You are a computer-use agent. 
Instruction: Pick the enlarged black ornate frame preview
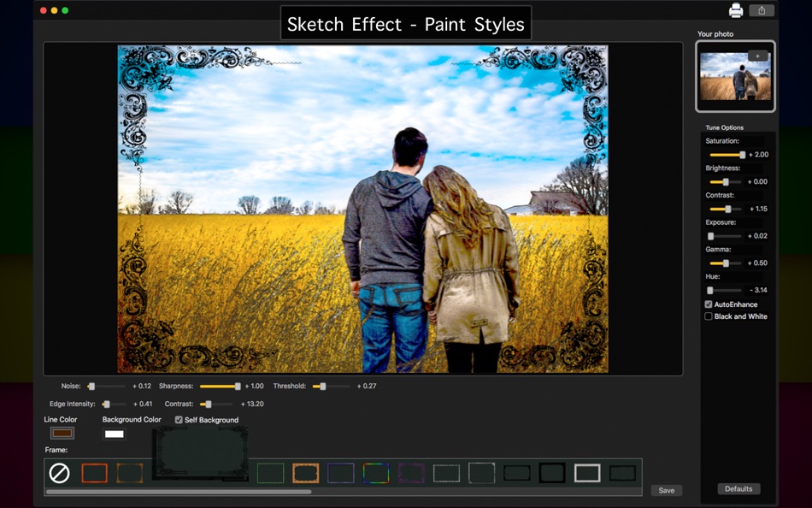[200, 452]
